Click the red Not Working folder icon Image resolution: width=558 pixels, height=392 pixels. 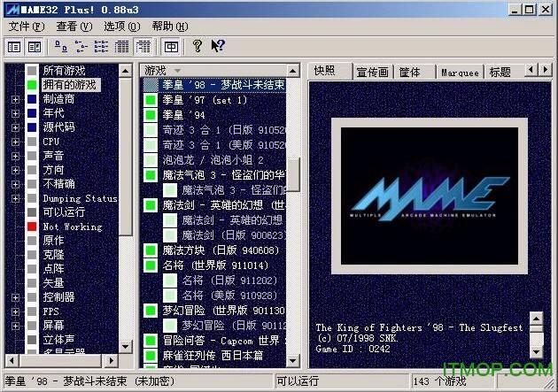32,227
